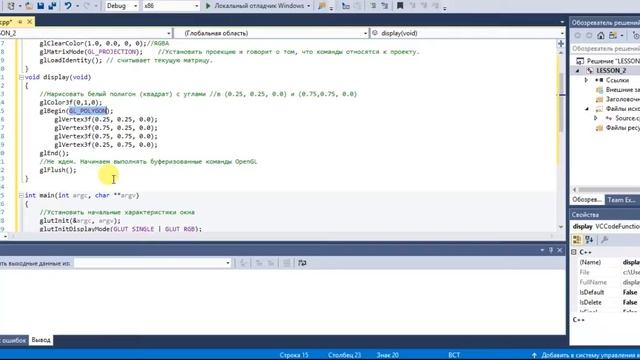Click the glColor3f(0,1,0); line
This screenshot has height=360, width=640.
click(x=71, y=102)
